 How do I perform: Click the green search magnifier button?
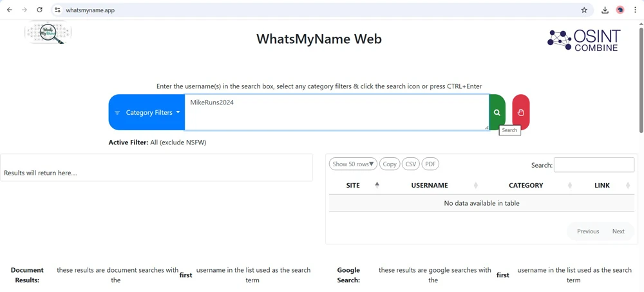[x=497, y=112]
